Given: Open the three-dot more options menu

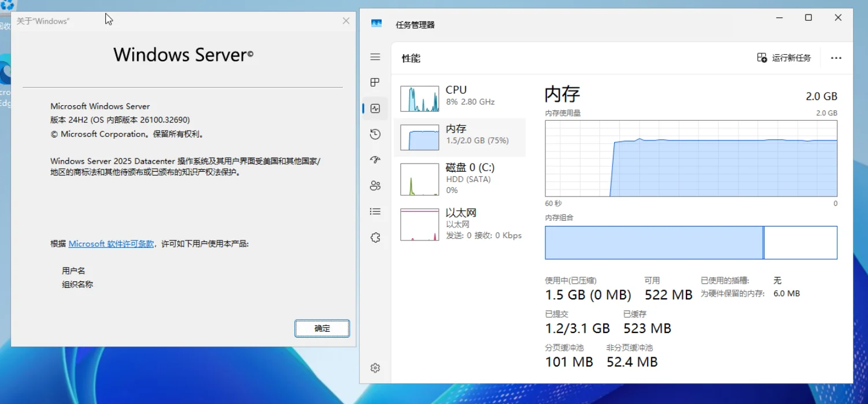Looking at the screenshot, I should pyautogui.click(x=836, y=58).
